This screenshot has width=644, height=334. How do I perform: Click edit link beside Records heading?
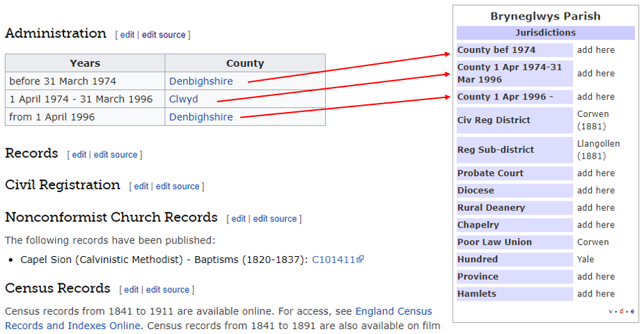79,154
